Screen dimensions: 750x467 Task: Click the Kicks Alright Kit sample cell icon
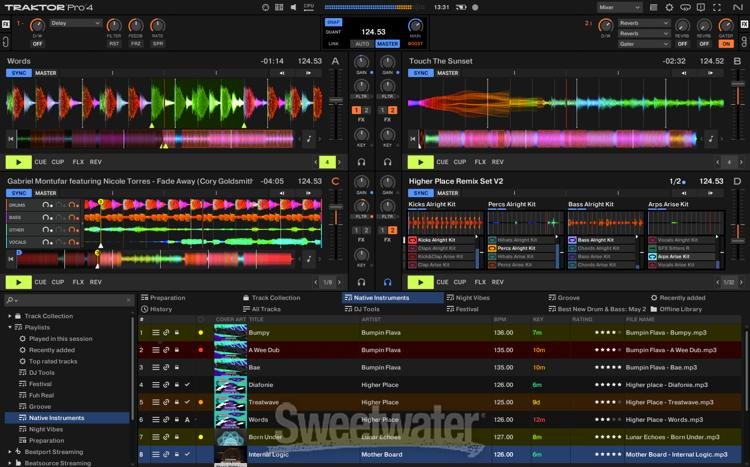click(413, 240)
